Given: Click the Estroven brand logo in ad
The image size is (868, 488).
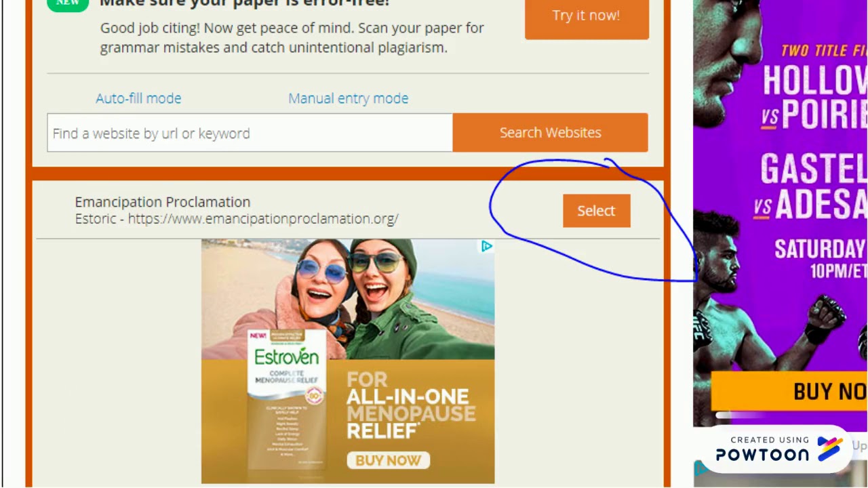Looking at the screenshot, I should point(286,357).
